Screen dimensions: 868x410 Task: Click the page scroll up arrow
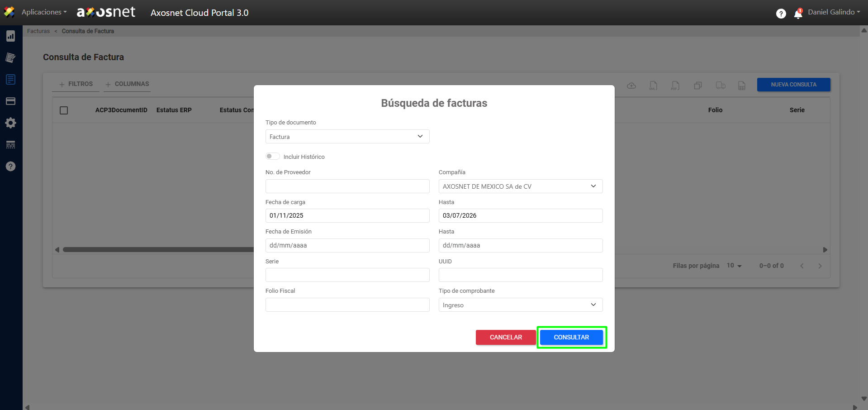pos(864,31)
